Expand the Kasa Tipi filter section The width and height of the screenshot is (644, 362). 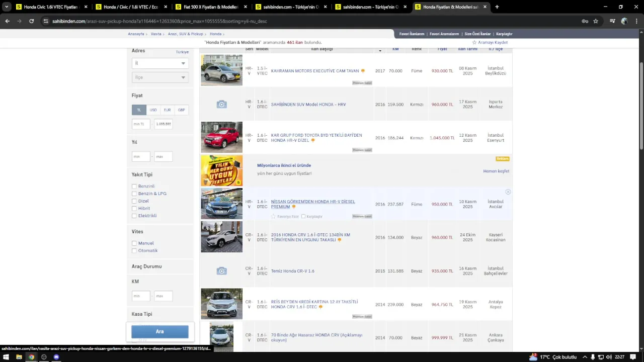(142, 314)
